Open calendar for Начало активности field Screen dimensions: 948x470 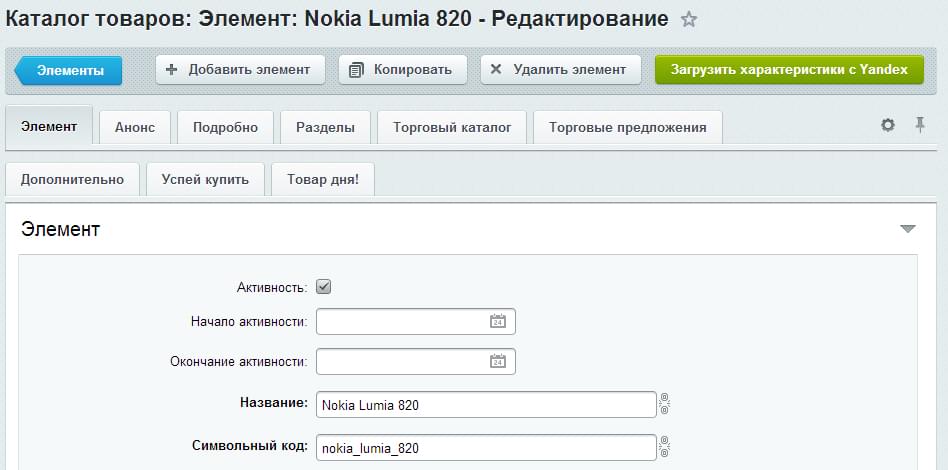click(497, 321)
